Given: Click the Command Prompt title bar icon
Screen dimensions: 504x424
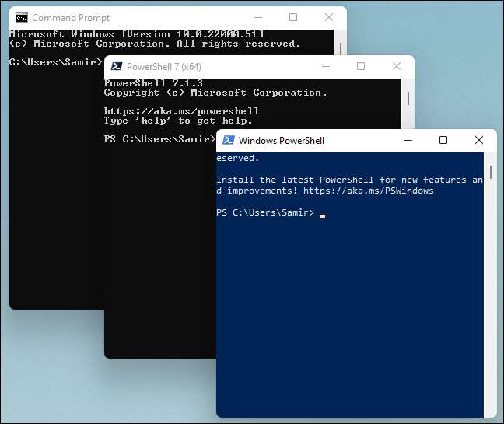Looking at the screenshot, I should [22, 18].
